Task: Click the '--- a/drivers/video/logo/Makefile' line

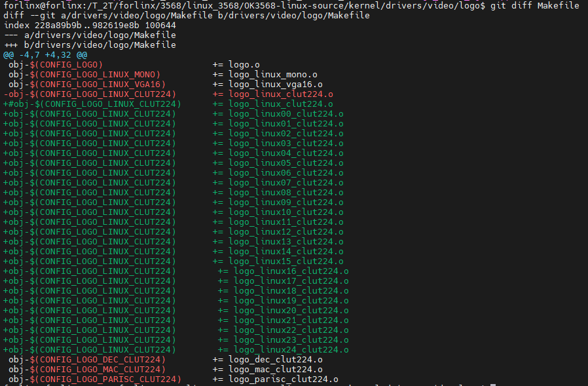Action: [90, 35]
